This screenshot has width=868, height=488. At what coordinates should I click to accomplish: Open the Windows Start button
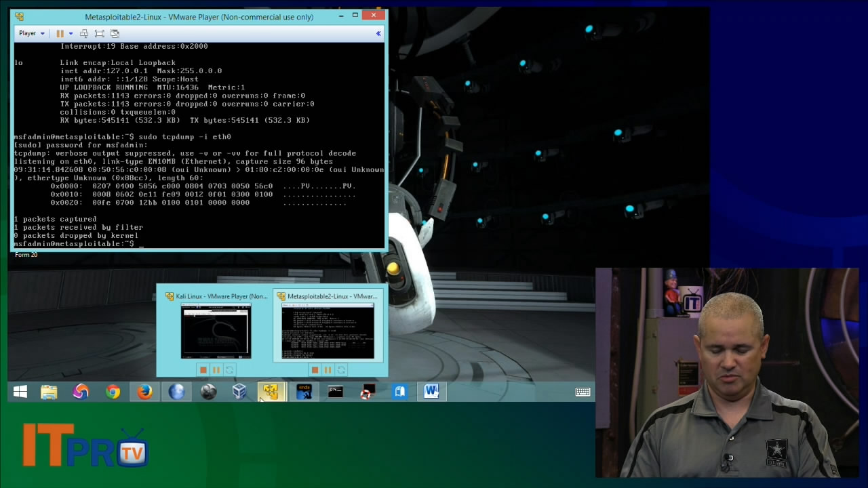click(20, 392)
